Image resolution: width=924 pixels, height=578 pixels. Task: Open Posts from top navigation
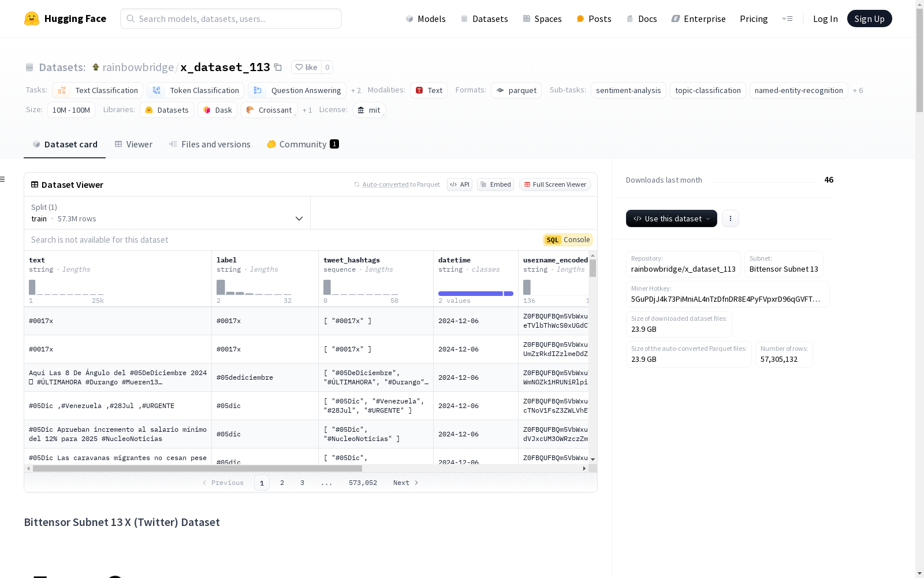[594, 19]
